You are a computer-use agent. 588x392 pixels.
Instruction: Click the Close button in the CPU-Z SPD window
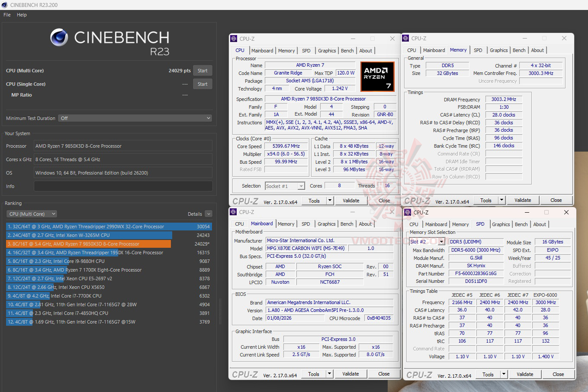point(558,374)
